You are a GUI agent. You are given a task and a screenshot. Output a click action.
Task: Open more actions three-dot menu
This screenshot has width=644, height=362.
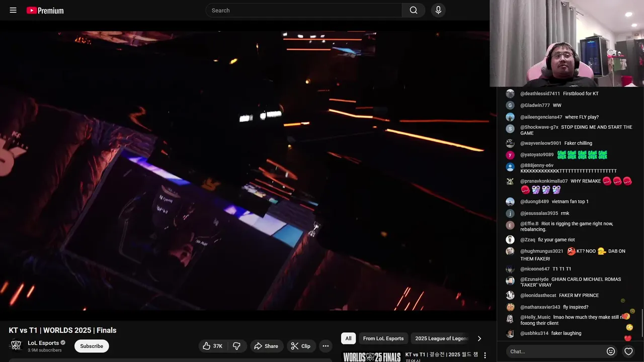(326, 346)
